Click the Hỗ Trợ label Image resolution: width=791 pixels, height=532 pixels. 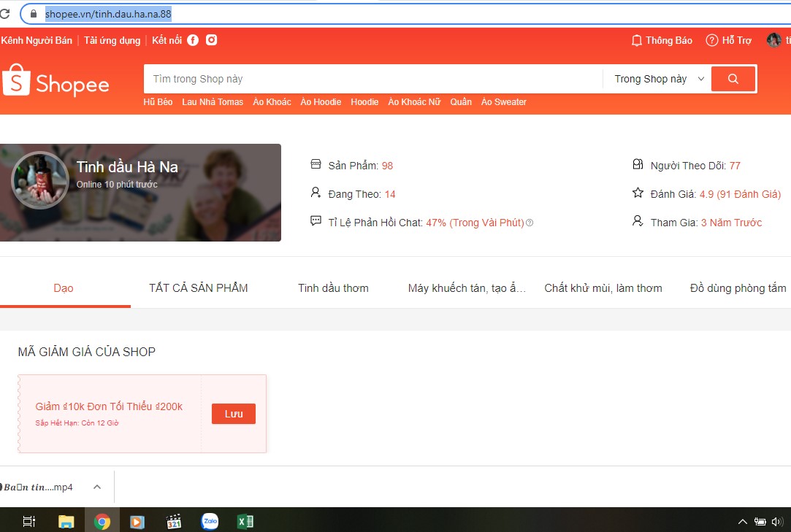click(736, 40)
